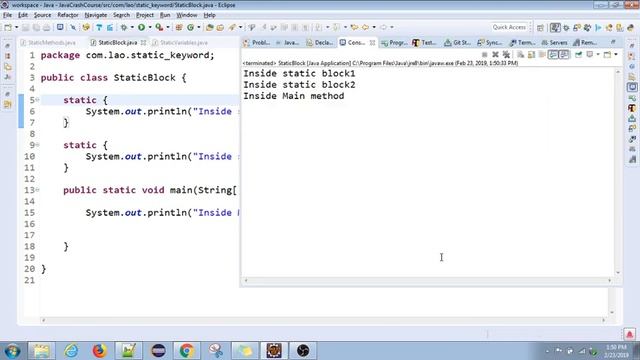Open the Project menu

[x=145, y=15]
